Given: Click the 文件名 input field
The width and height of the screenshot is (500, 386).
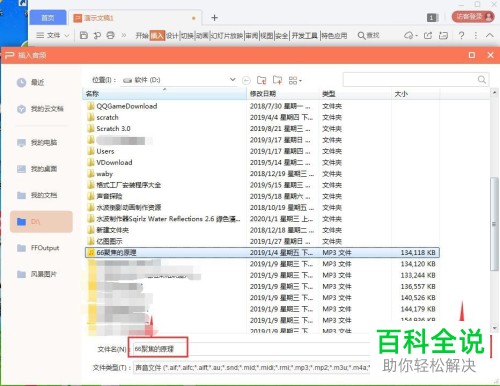Looking at the screenshot, I should (x=252, y=349).
